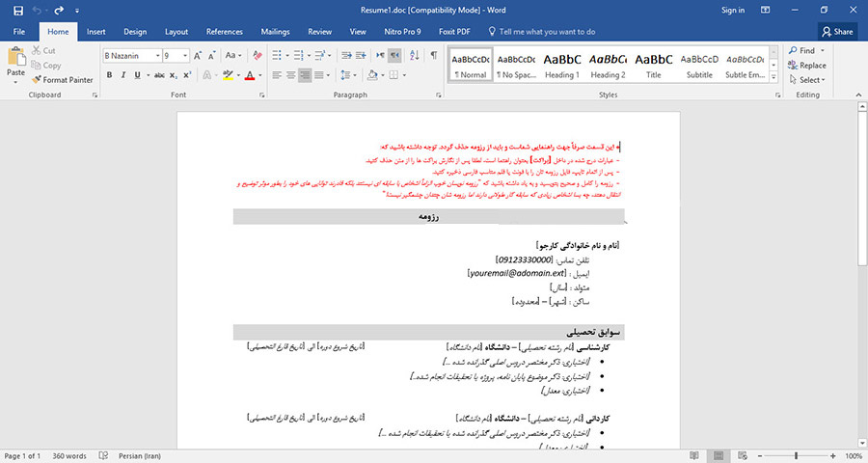Viewport: 868px width, 463px height.
Task: Open the Select dropdown in Editing group
Action: point(807,80)
